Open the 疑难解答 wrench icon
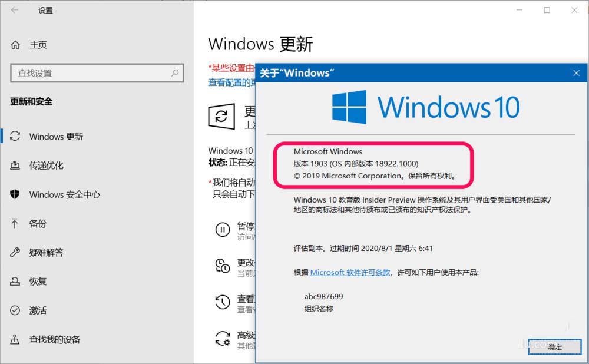589x364 pixels. (x=15, y=253)
